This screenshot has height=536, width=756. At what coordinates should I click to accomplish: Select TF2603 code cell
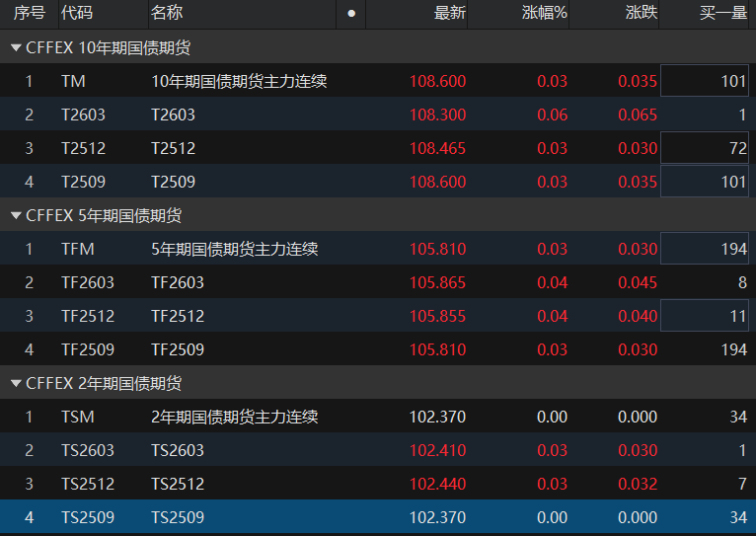click(x=88, y=282)
